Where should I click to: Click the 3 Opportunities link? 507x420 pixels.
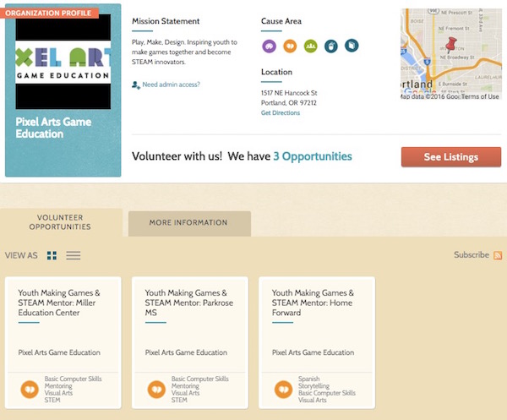[x=313, y=156]
